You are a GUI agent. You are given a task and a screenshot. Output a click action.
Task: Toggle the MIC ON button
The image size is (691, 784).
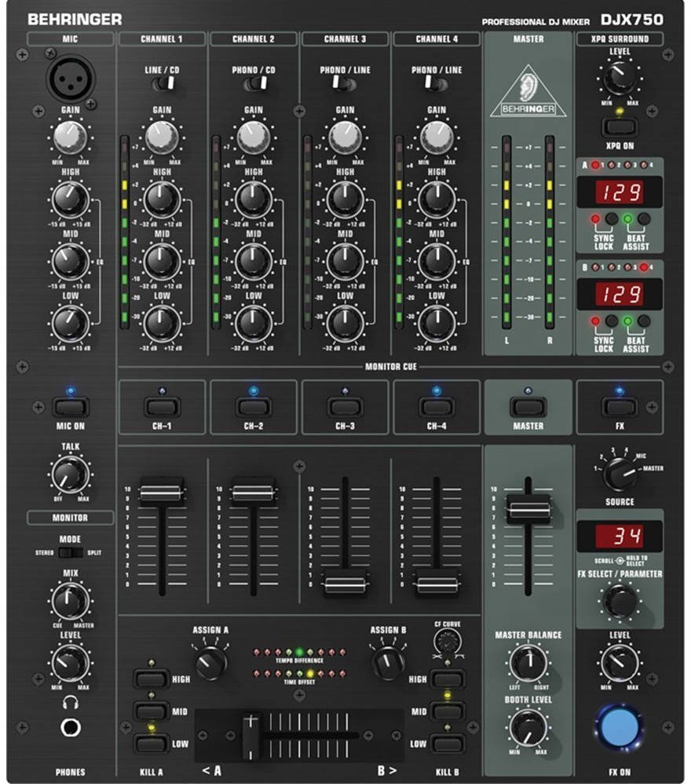coord(71,407)
